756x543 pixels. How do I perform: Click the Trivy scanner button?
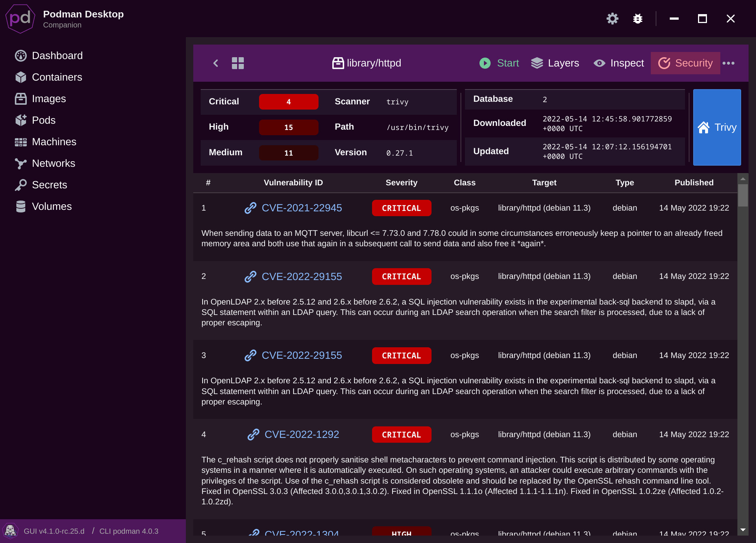(717, 127)
